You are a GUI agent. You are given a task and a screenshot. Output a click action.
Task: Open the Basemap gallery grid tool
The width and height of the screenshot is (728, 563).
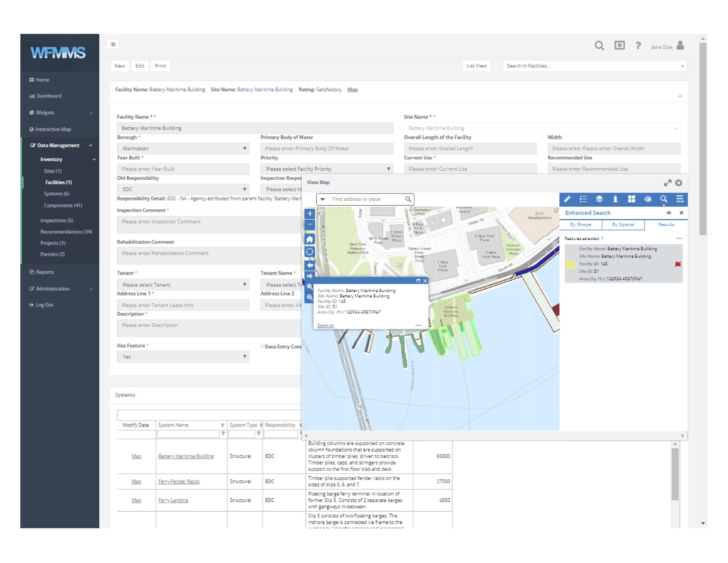tap(631, 199)
